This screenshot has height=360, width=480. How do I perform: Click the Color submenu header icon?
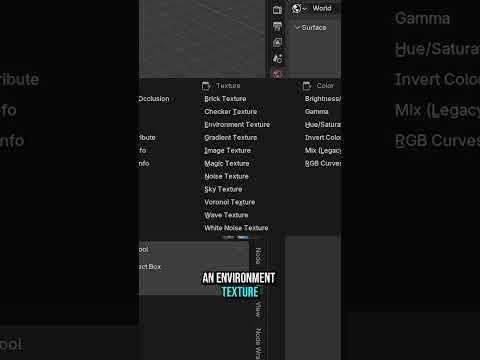[x=307, y=86]
